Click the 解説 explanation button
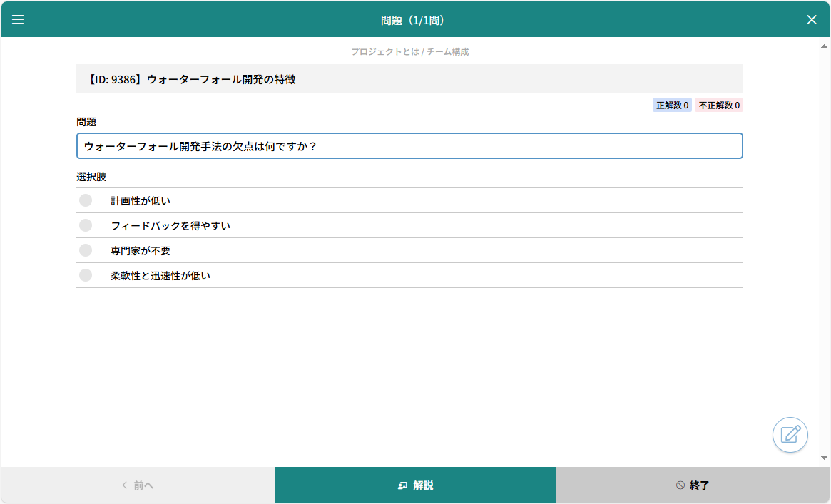The height and width of the screenshot is (504, 831). point(415,485)
